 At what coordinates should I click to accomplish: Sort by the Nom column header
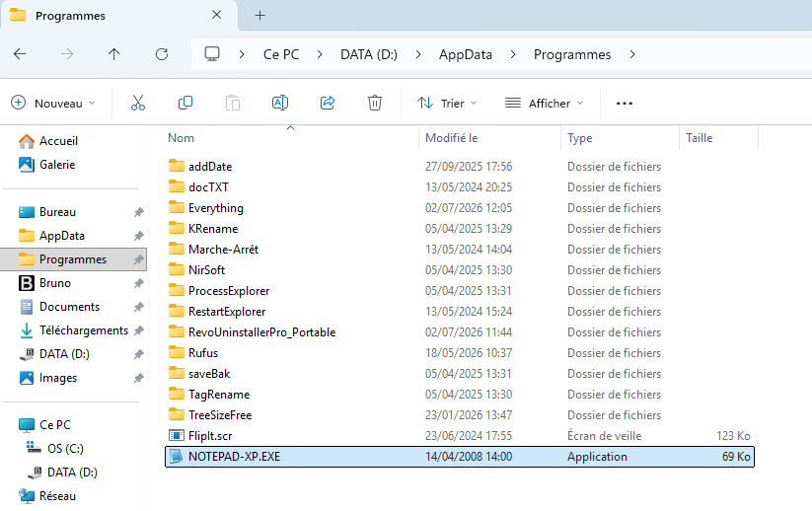[181, 138]
